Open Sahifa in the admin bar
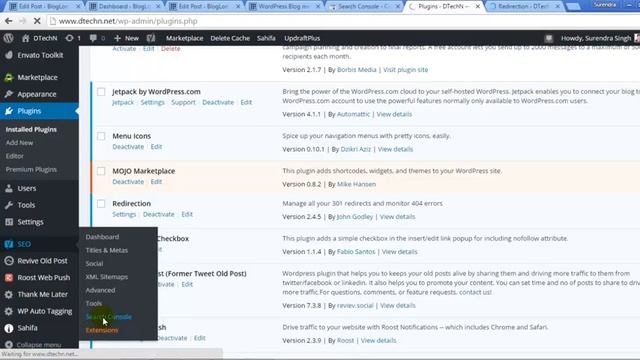 click(266, 38)
